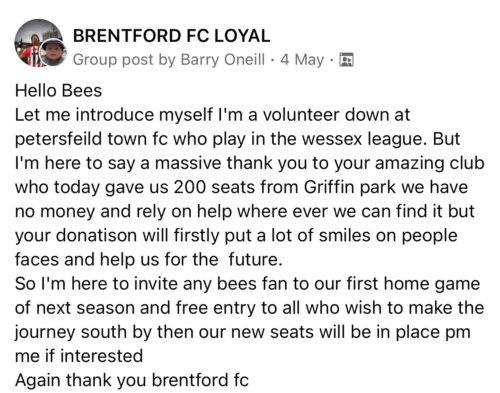Open Barry Oneill's small profile picture
The width and height of the screenshot is (500, 393).
pyautogui.click(x=53, y=52)
